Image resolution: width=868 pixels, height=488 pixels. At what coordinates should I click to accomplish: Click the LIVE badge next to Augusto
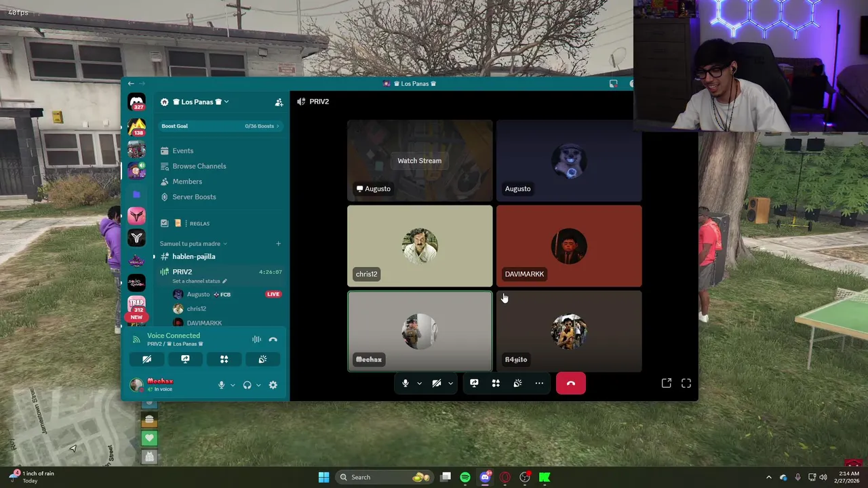click(273, 294)
